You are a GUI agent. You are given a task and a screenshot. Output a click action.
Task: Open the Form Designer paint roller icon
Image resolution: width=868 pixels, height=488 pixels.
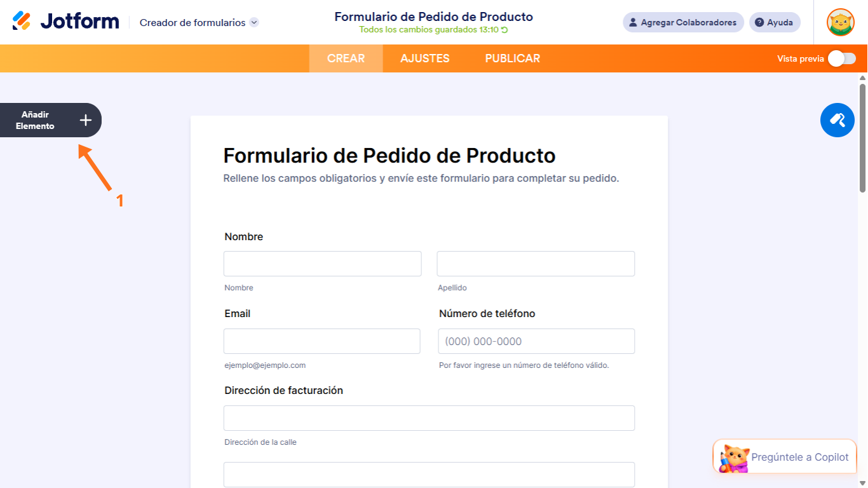[x=837, y=120]
